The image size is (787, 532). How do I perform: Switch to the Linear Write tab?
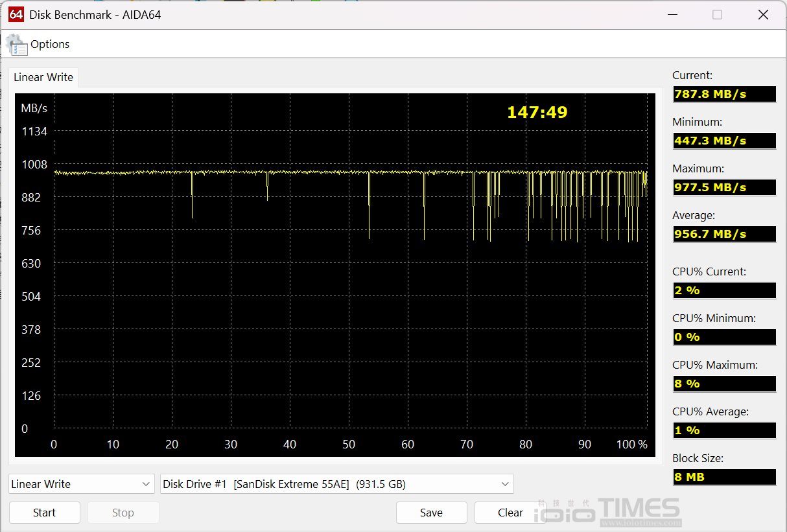pyautogui.click(x=43, y=77)
